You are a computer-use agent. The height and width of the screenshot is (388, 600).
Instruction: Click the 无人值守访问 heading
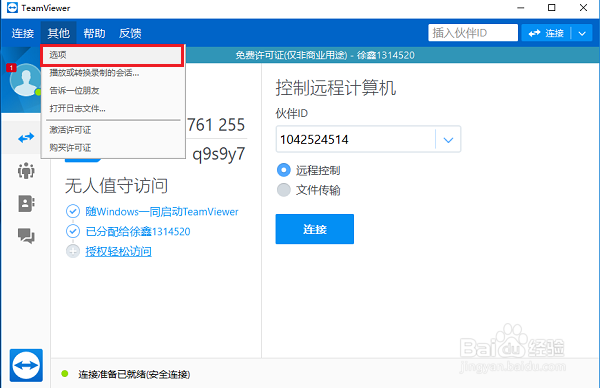pos(116,186)
